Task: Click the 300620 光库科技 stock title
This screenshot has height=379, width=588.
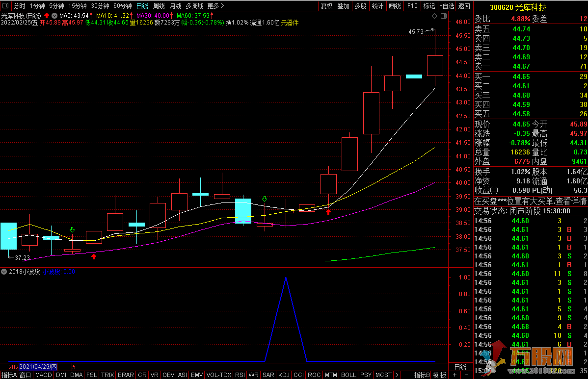Action: pos(518,7)
